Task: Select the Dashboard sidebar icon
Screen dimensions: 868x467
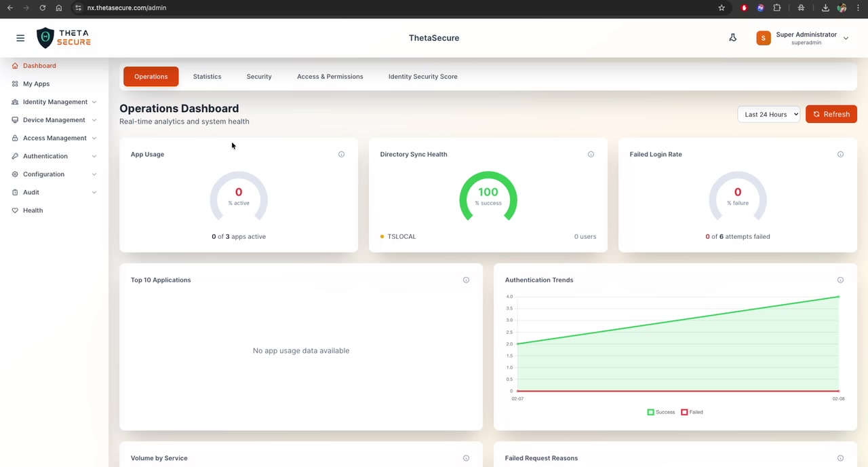Action: click(x=14, y=65)
